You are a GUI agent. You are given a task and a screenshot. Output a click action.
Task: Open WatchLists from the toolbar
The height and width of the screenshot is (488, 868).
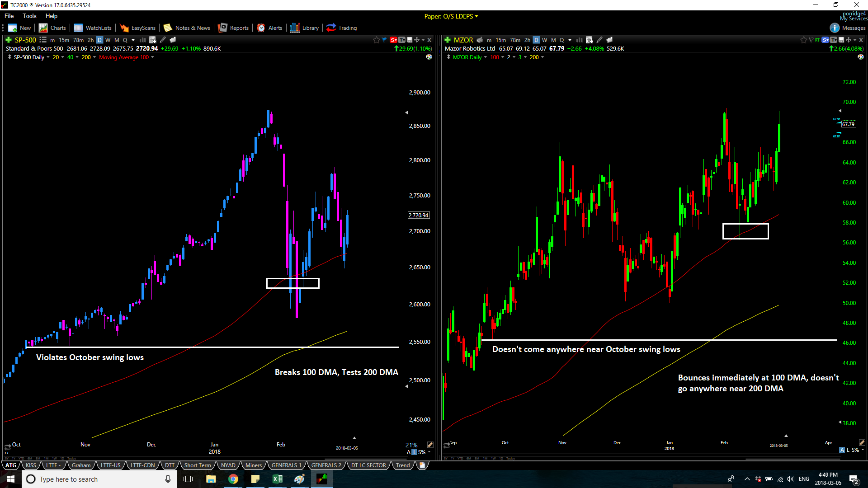(x=93, y=28)
